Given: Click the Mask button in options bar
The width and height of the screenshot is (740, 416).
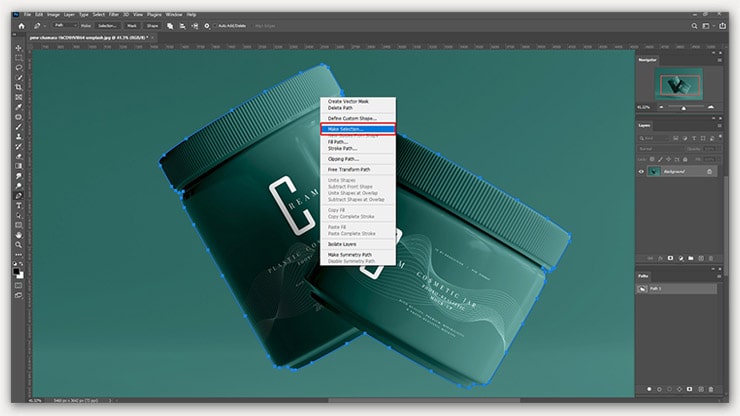Looking at the screenshot, I should 131,25.
